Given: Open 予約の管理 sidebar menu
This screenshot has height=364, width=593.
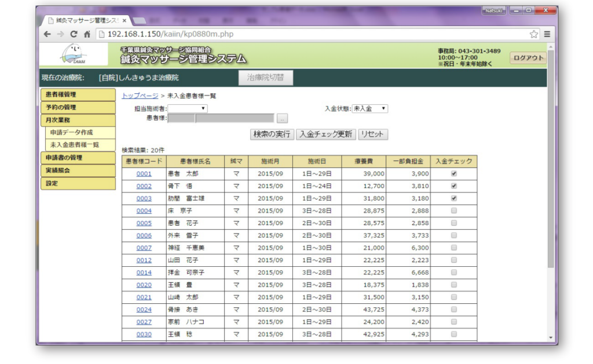Looking at the screenshot, I should click(x=78, y=107).
